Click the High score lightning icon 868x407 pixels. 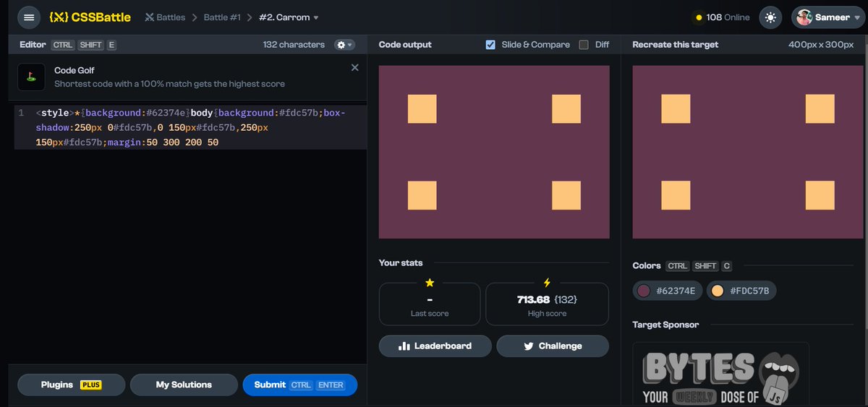click(x=547, y=283)
